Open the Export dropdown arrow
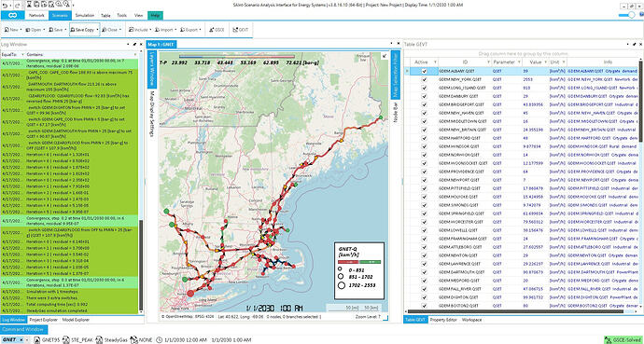Viewport: 644px width, 344px height. click(201, 30)
